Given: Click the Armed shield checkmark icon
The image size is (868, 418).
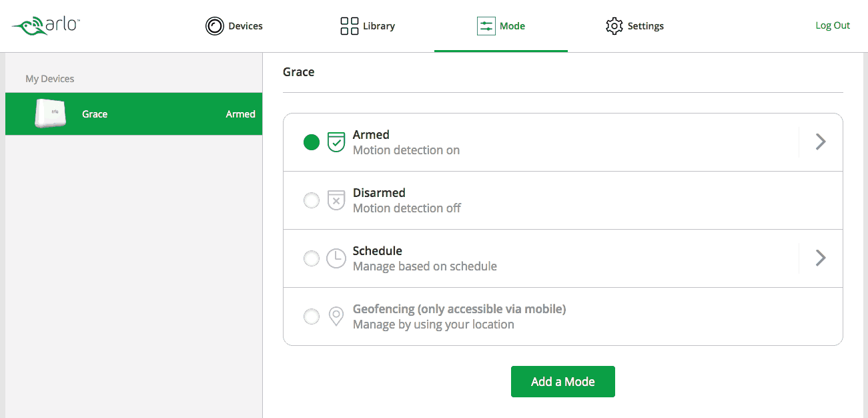Looking at the screenshot, I should [x=336, y=142].
